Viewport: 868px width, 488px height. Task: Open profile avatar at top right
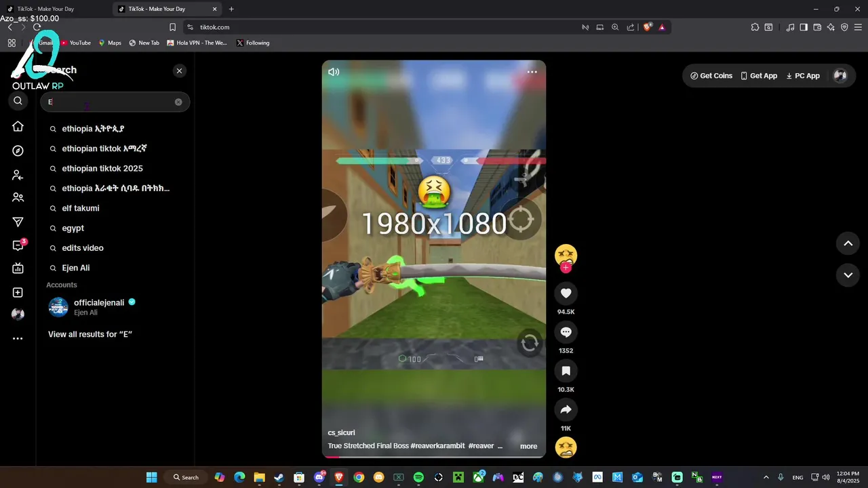click(x=840, y=76)
